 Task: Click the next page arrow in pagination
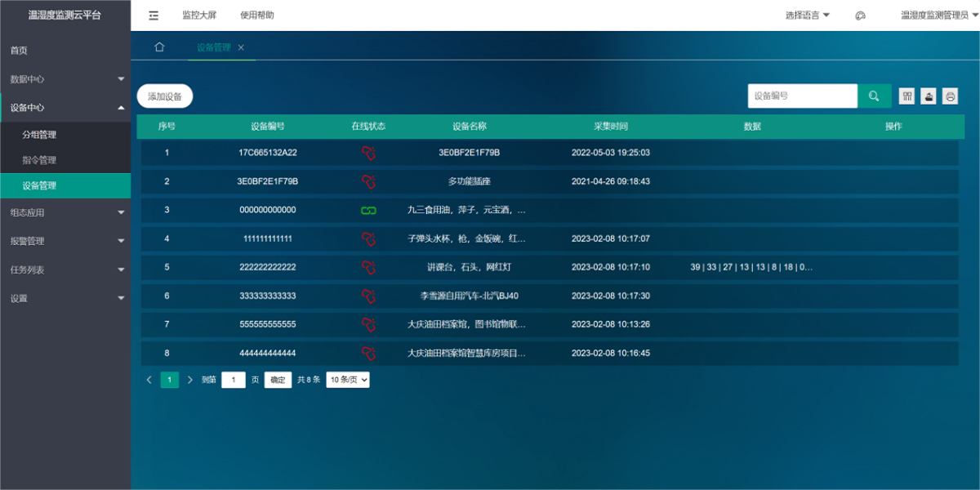click(x=189, y=379)
